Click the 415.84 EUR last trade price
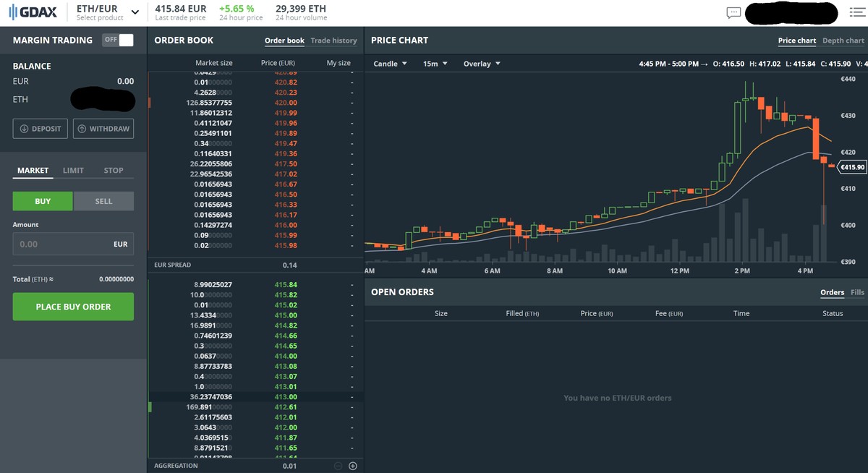 (x=181, y=9)
